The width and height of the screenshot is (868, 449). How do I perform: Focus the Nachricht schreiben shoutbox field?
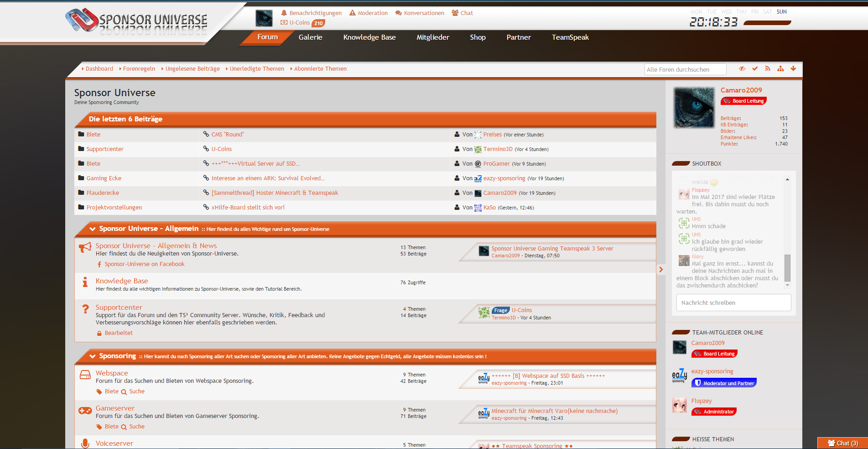coord(733,303)
